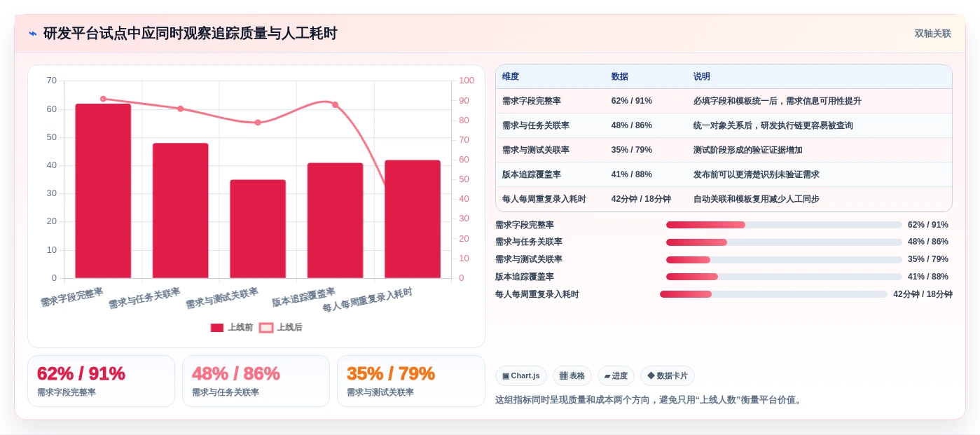Screen dimensions: 980x435
Task: Click the 进度 tag chip
Action: (616, 376)
